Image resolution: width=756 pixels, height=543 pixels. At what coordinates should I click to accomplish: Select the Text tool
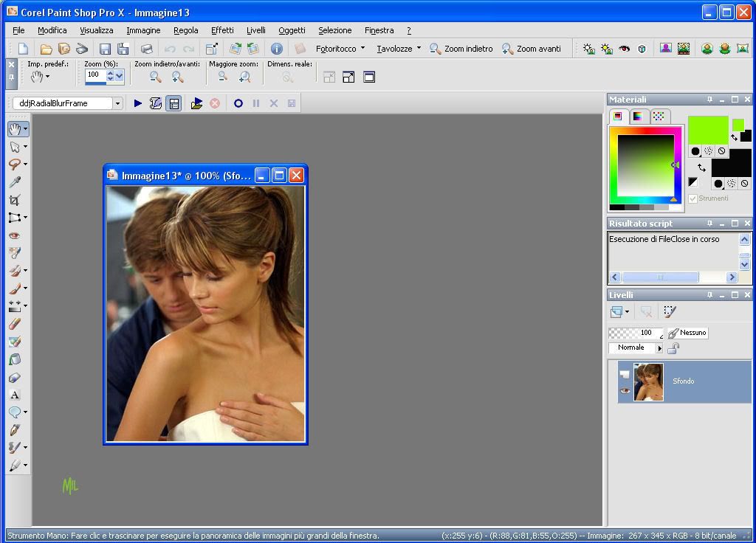click(15, 395)
